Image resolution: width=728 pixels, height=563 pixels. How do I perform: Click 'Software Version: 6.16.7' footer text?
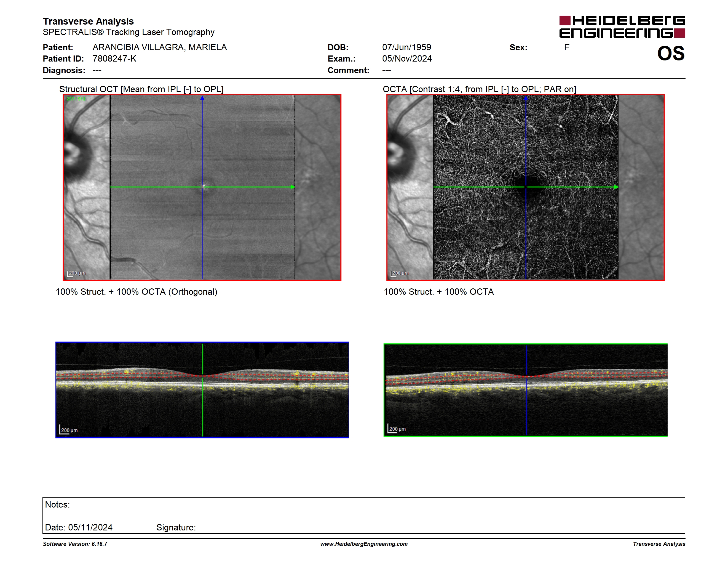75,544
